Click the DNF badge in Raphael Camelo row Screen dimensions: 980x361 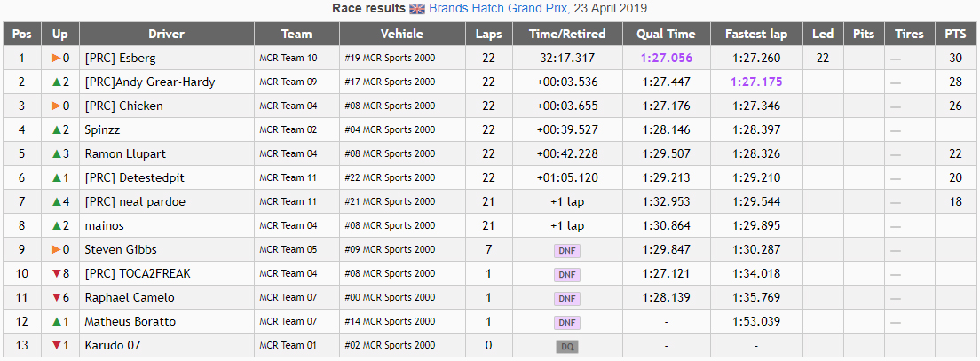[x=567, y=299]
